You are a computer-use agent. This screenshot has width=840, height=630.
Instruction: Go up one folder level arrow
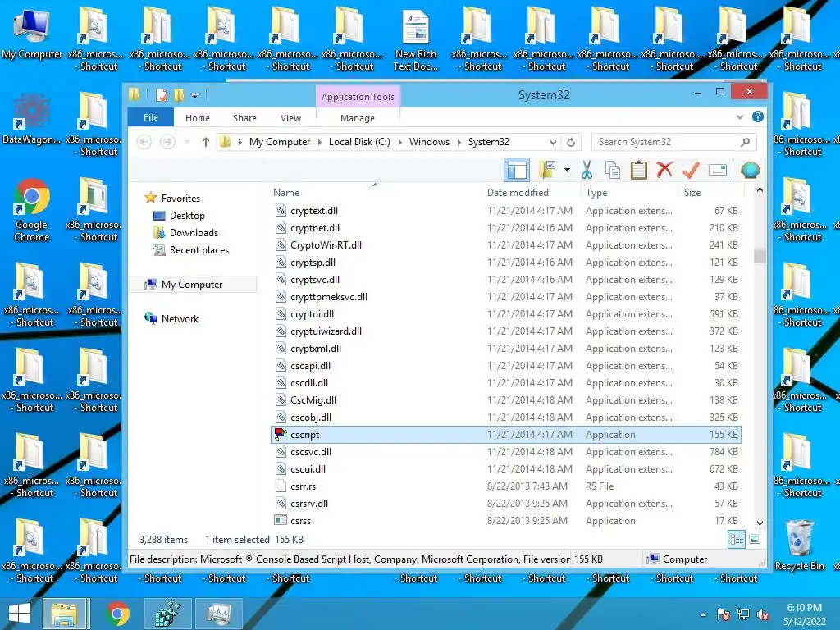pyautogui.click(x=206, y=142)
